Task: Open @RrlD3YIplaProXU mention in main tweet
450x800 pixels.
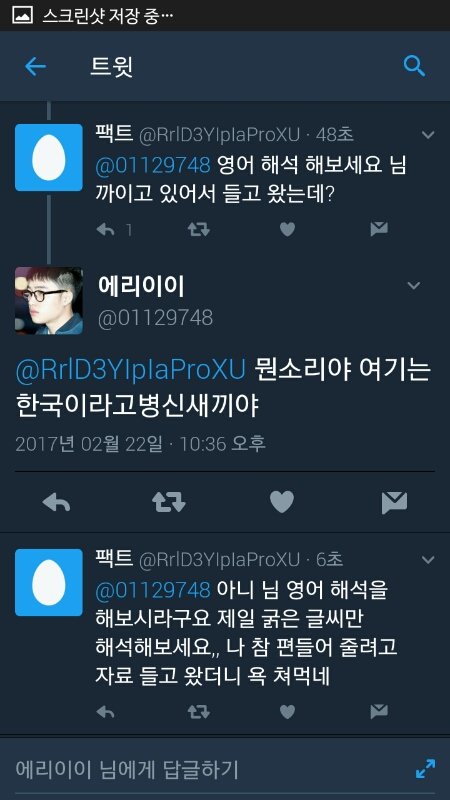Action: pos(131,370)
